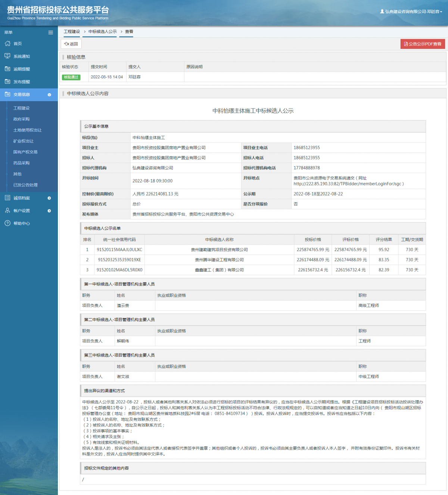The height and width of the screenshot is (495, 448).
Task: Click breadcrumb 中标候选人公示
Action: pos(103,32)
